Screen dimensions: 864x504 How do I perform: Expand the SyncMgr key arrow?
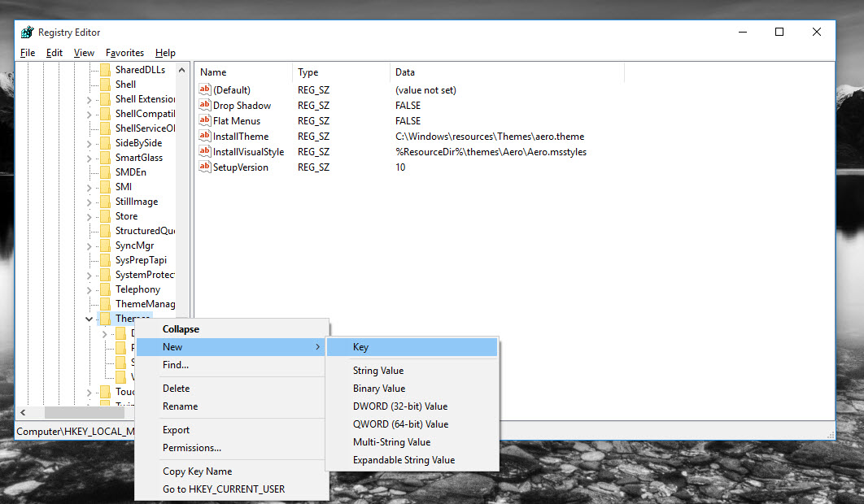click(89, 245)
